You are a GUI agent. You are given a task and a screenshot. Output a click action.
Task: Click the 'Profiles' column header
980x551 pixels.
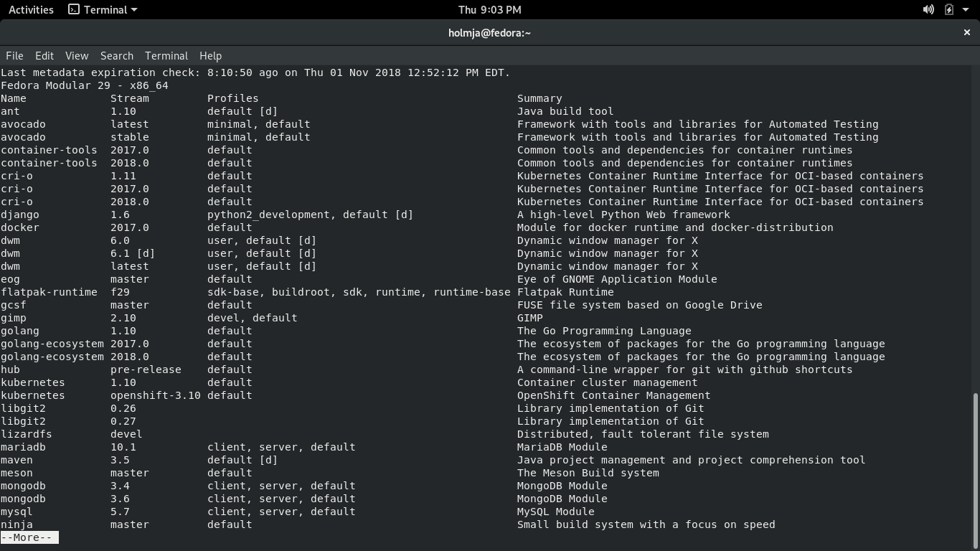[232, 98]
